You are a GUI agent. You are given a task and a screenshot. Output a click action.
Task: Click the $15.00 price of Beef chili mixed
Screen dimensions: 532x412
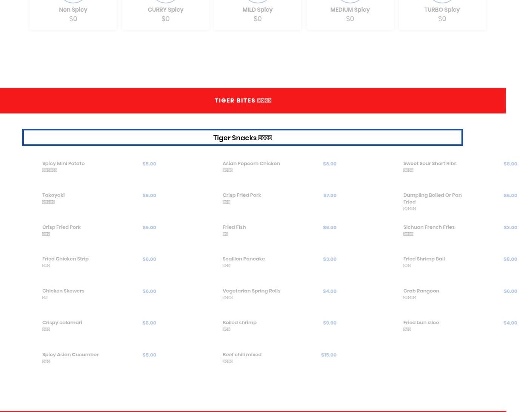point(329,355)
